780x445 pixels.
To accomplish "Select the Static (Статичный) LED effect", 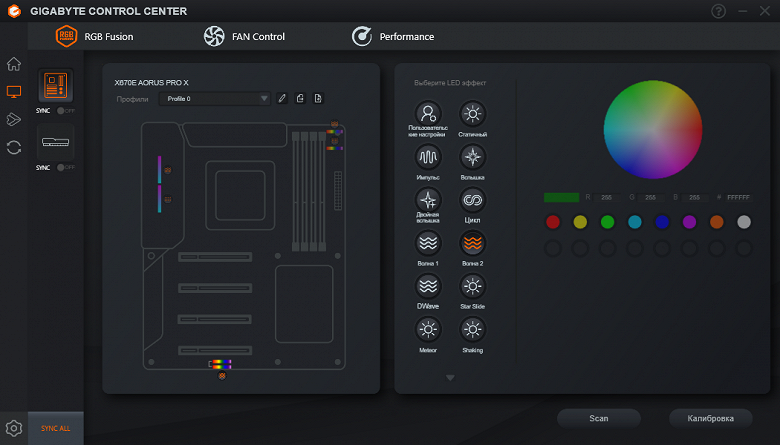I will [x=472, y=114].
